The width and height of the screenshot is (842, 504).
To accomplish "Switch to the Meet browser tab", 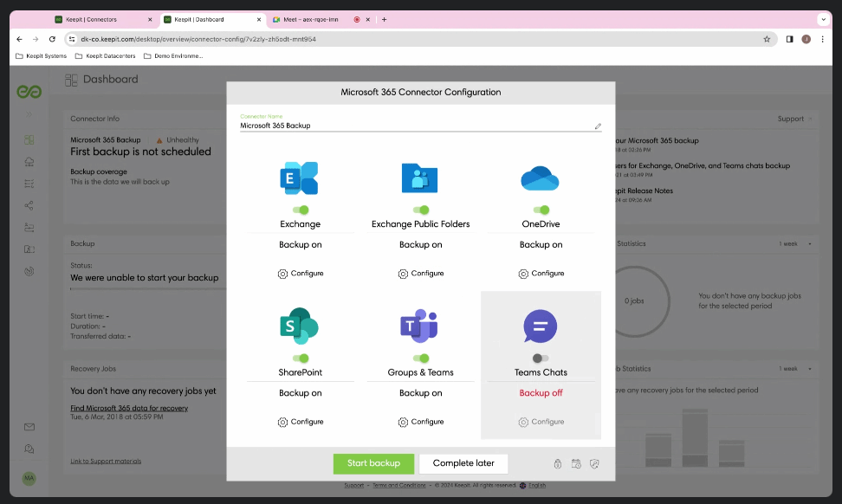I will (x=303, y=19).
